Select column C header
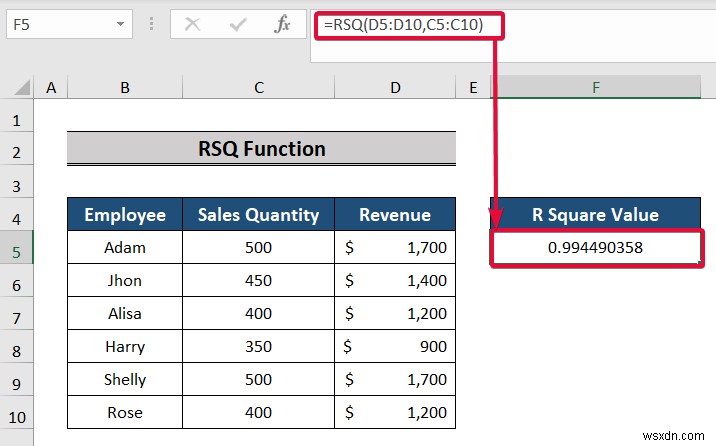Screen dimensions: 716x446 click(x=258, y=87)
